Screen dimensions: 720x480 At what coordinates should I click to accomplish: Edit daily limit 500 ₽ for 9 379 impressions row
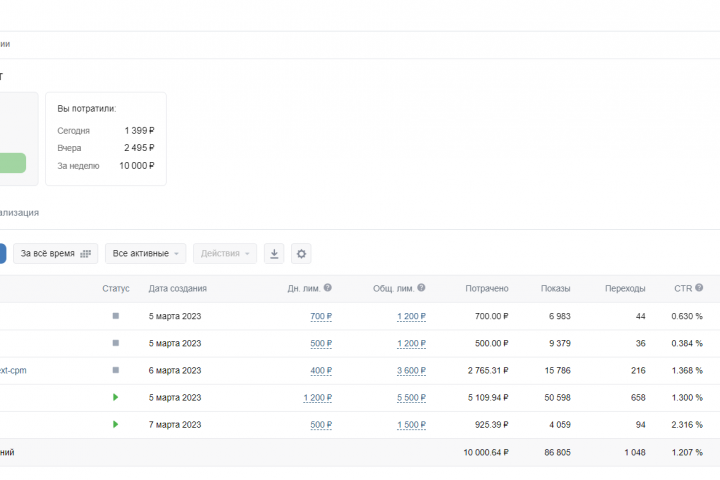pos(321,344)
